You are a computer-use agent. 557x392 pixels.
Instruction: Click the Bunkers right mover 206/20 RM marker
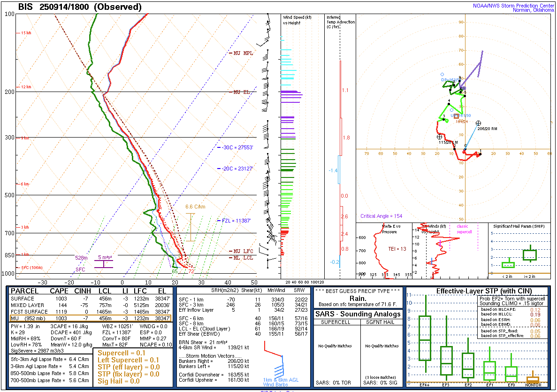(478, 123)
